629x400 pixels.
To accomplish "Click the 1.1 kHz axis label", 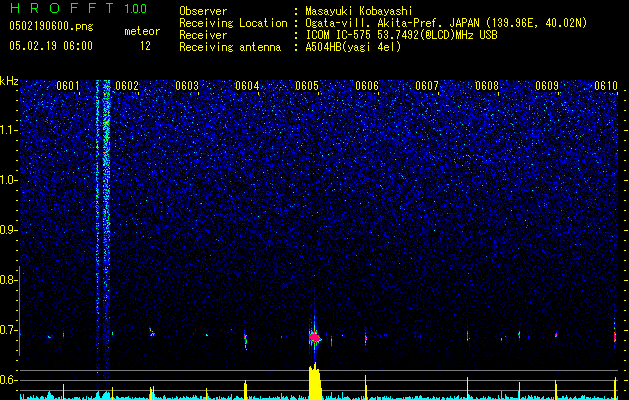I will point(8,131).
